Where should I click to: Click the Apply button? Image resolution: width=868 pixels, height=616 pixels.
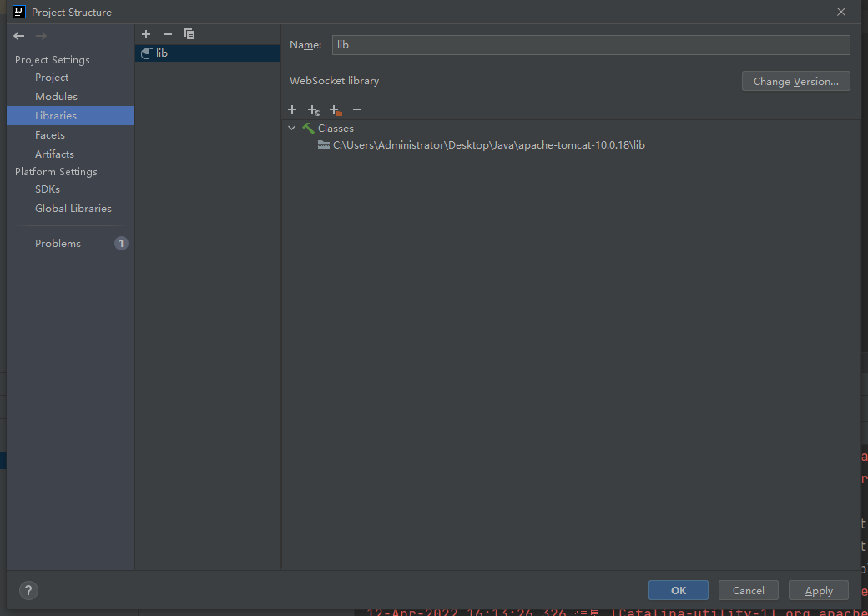tap(819, 590)
